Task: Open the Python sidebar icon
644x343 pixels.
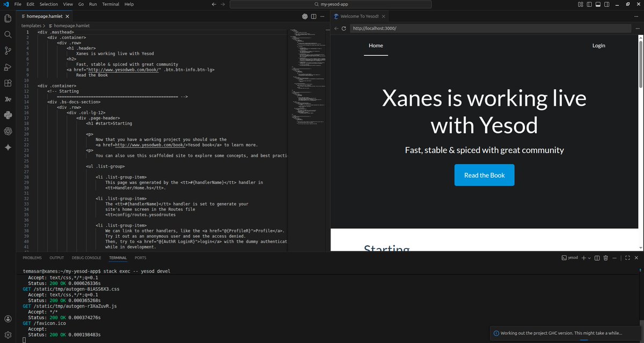Action: (x=8, y=115)
